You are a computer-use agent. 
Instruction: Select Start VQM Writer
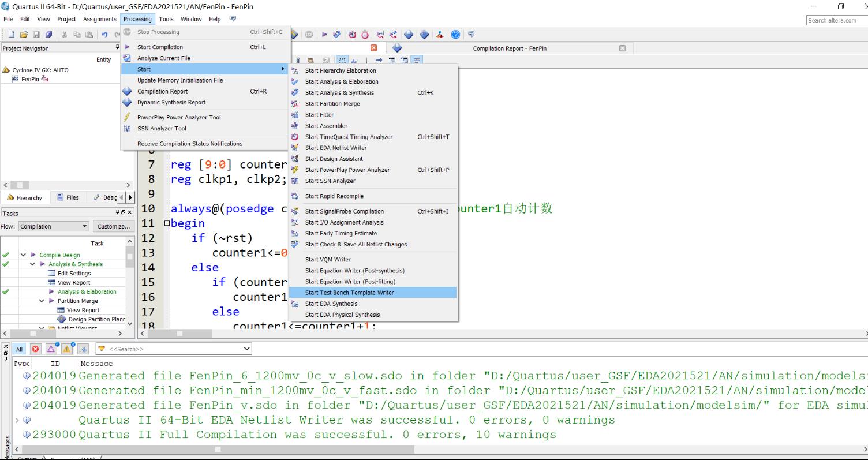click(x=373, y=260)
